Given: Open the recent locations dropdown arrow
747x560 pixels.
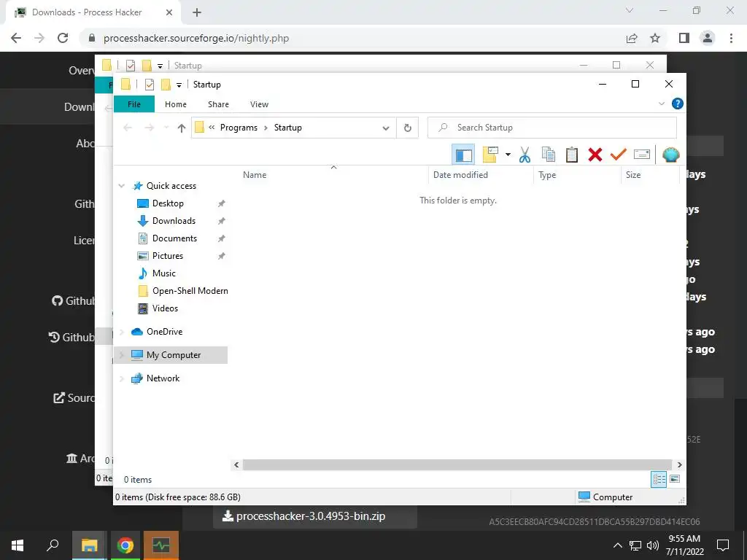Looking at the screenshot, I should click(x=166, y=128).
